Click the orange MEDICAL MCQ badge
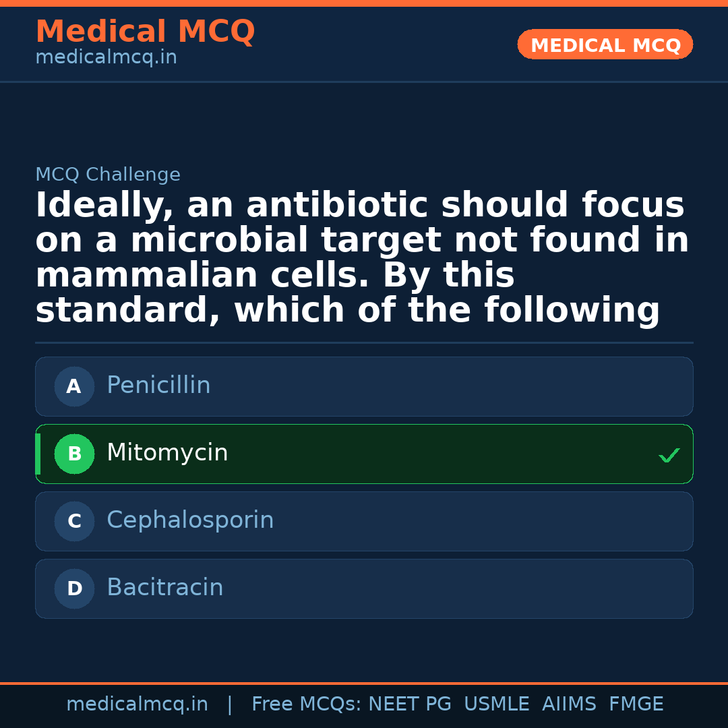The width and height of the screenshot is (728, 728). [x=605, y=45]
